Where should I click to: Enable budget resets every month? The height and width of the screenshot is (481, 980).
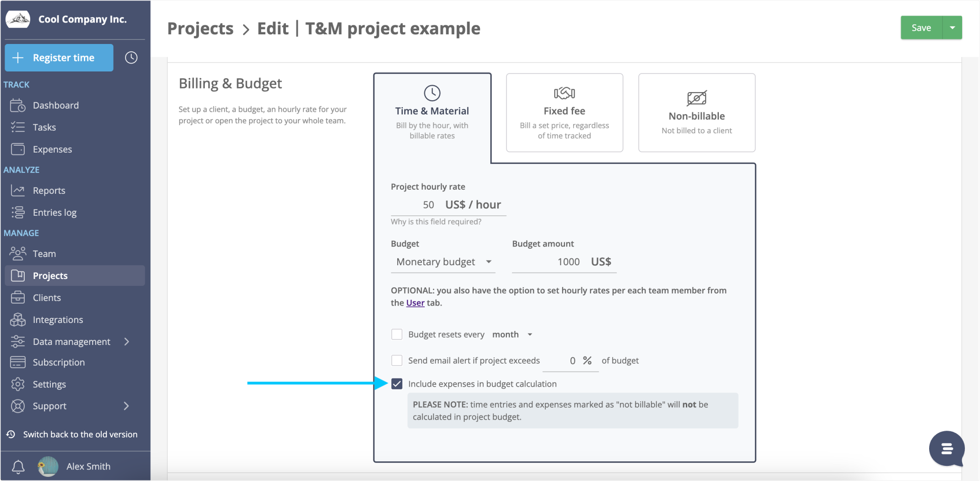point(397,334)
